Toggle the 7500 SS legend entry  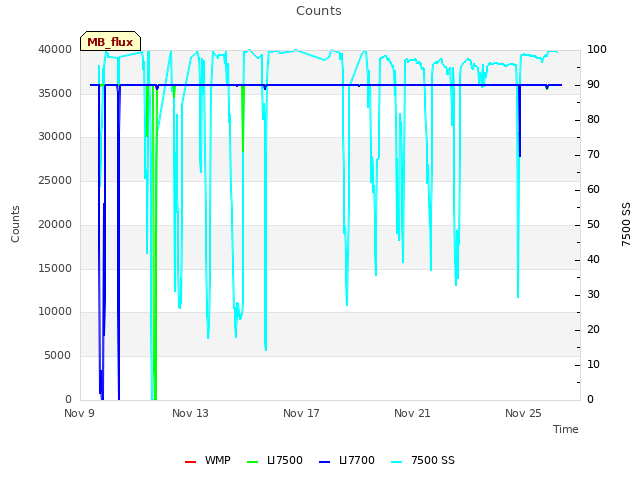422,460
